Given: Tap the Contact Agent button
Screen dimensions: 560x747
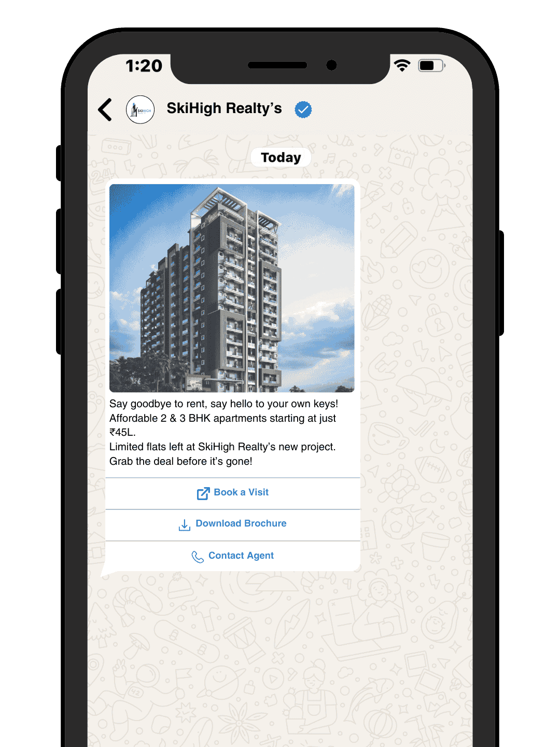Looking at the screenshot, I should [x=233, y=556].
